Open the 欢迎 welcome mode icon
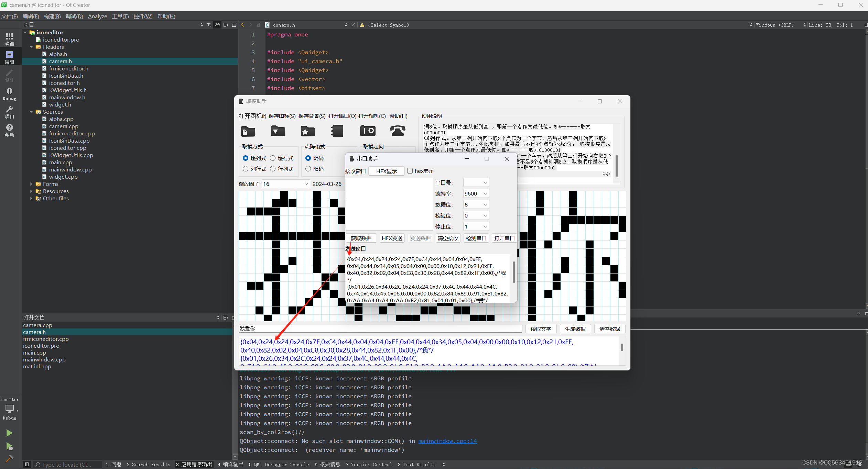 pos(9,38)
